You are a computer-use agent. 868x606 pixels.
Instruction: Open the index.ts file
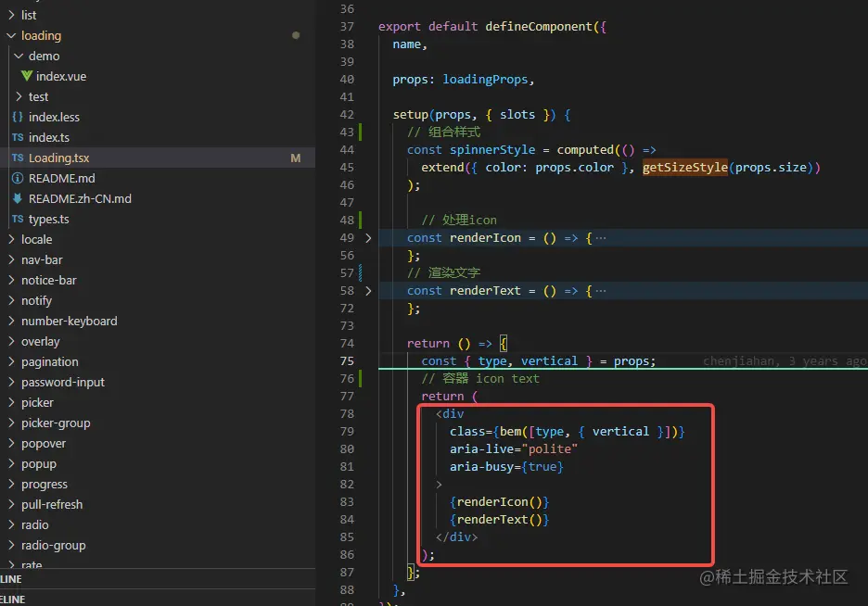click(49, 138)
